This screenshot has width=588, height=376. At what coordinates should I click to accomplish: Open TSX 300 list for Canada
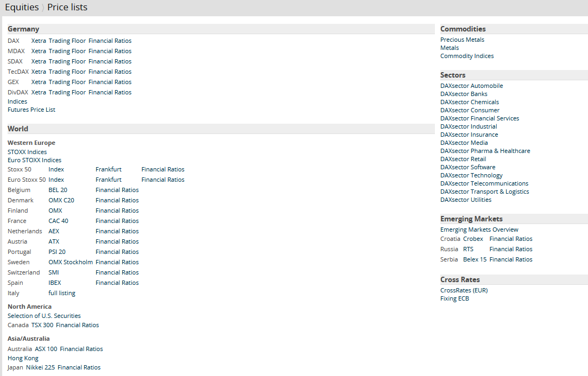click(x=42, y=325)
